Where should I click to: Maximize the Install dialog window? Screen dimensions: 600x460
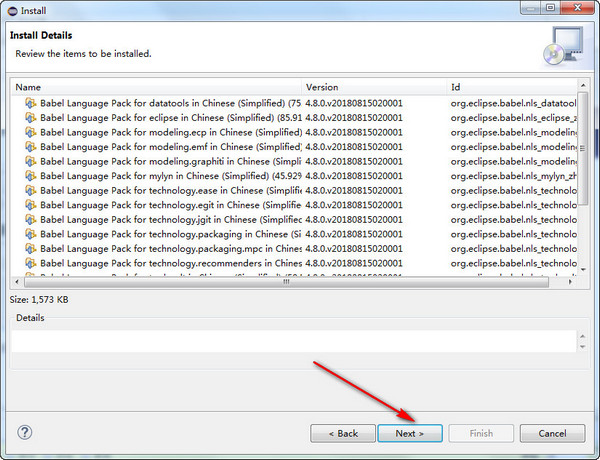pyautogui.click(x=551, y=8)
